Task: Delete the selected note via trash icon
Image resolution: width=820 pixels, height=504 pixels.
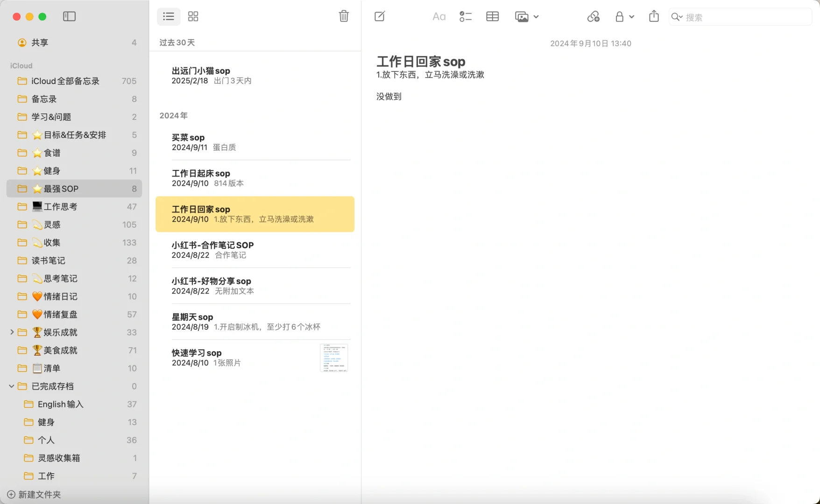Action: [x=344, y=16]
